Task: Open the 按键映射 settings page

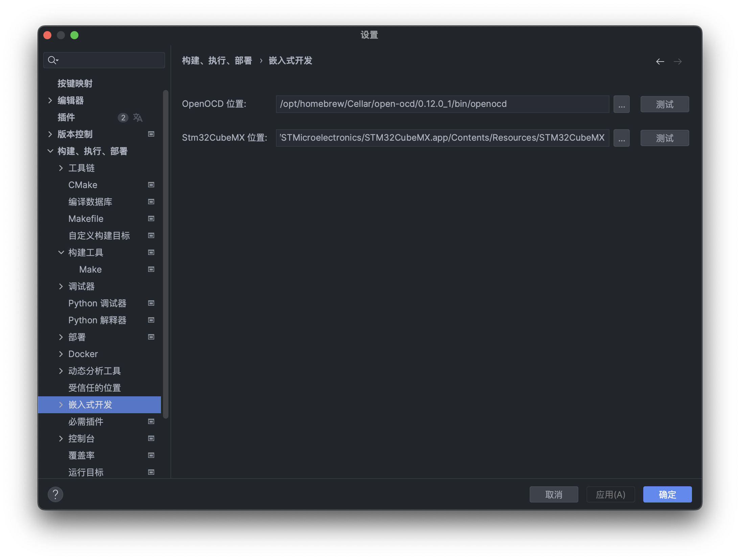Action: (75, 84)
